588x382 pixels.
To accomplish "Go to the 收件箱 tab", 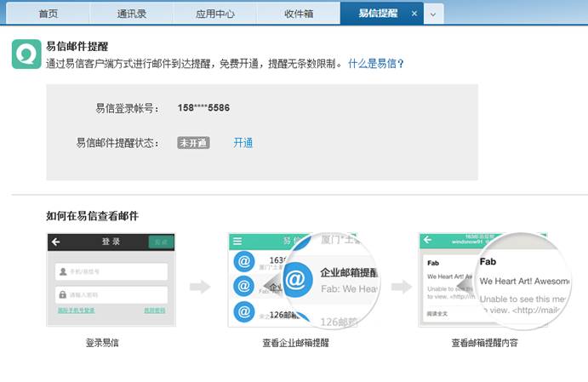I will pos(299,14).
